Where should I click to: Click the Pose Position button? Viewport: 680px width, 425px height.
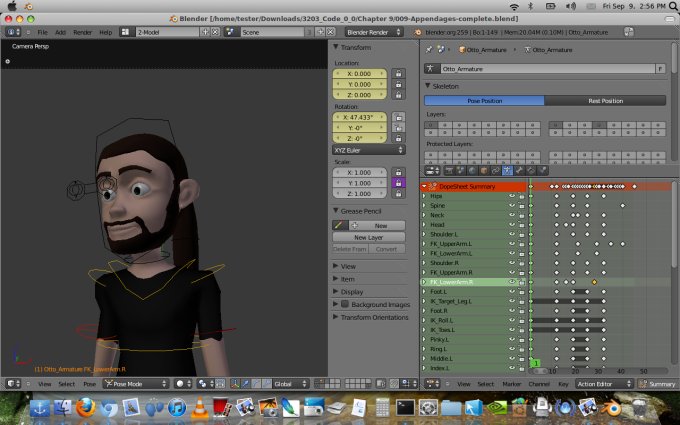[484, 101]
